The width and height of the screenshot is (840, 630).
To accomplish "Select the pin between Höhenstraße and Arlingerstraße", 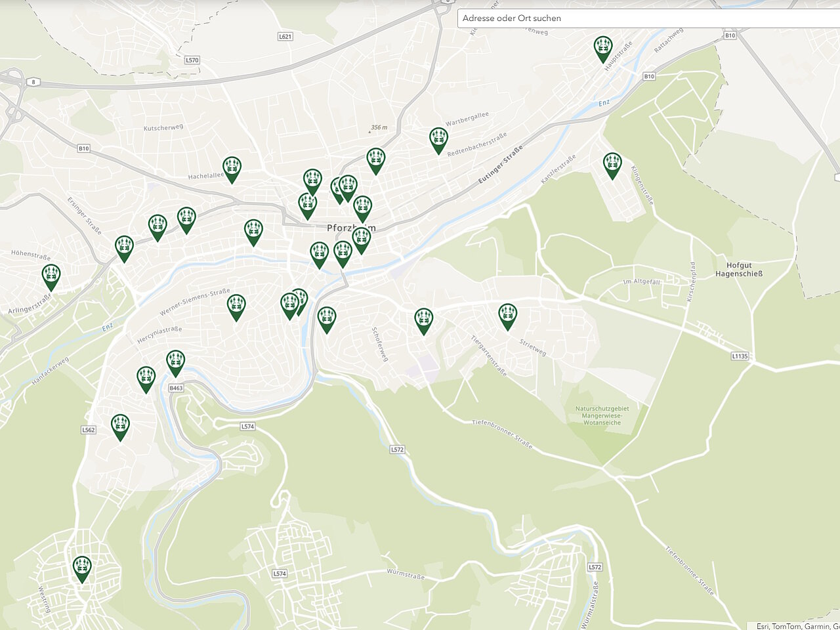I will 51,278.
